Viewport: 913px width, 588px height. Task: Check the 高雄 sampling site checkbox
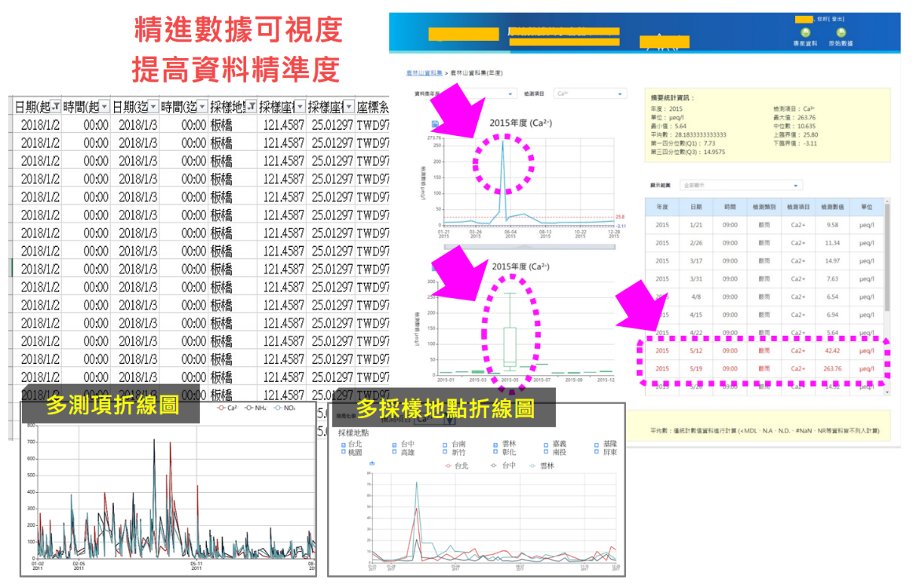pyautogui.click(x=394, y=452)
